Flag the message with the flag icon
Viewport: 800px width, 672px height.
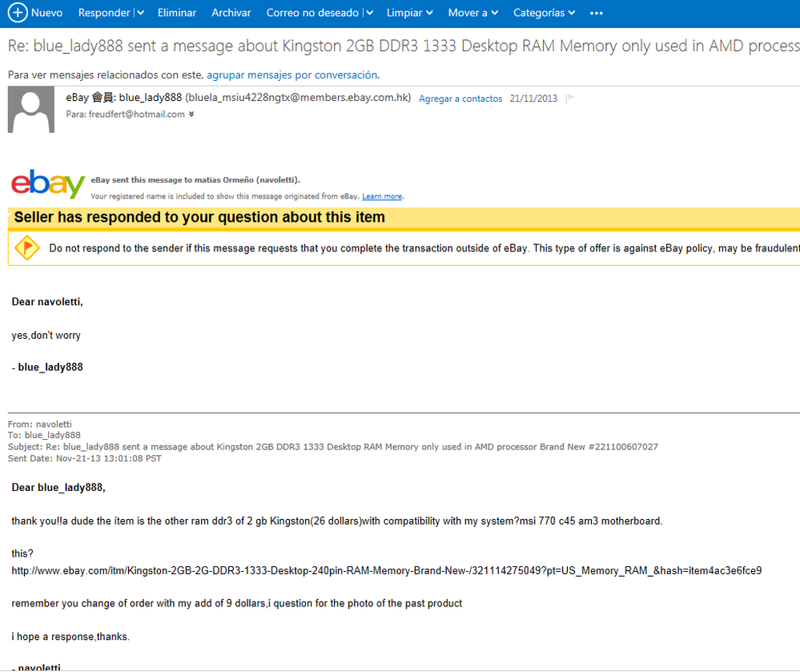coord(570,98)
